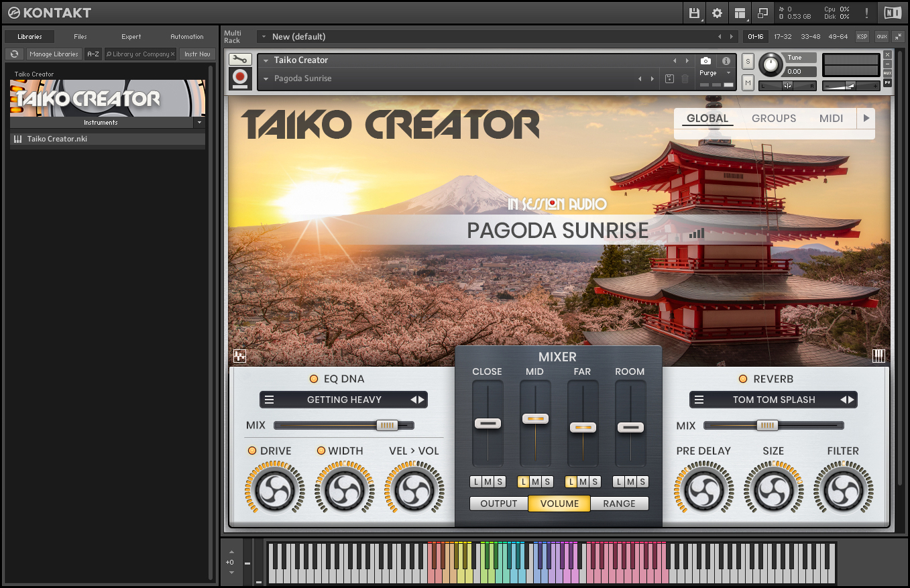The image size is (910, 588).
Task: Click the CLOSE mic fader handle
Action: 488,424
